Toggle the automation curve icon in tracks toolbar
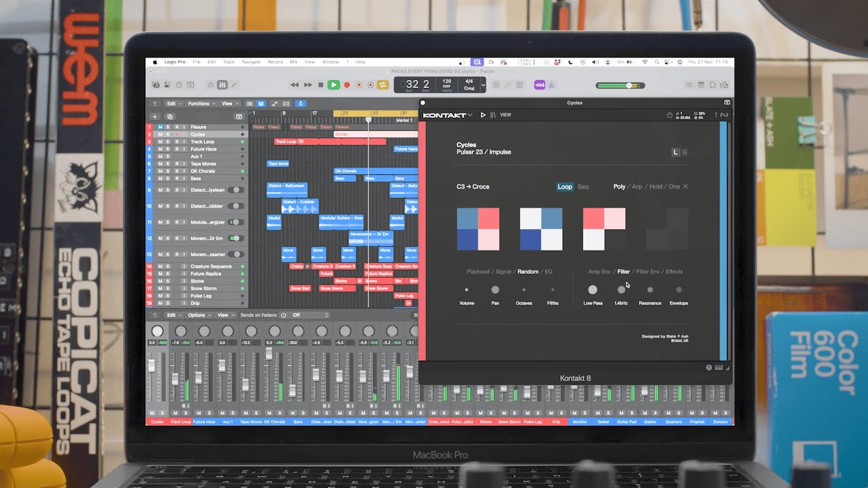Viewport: 868px width, 488px height. [x=274, y=104]
